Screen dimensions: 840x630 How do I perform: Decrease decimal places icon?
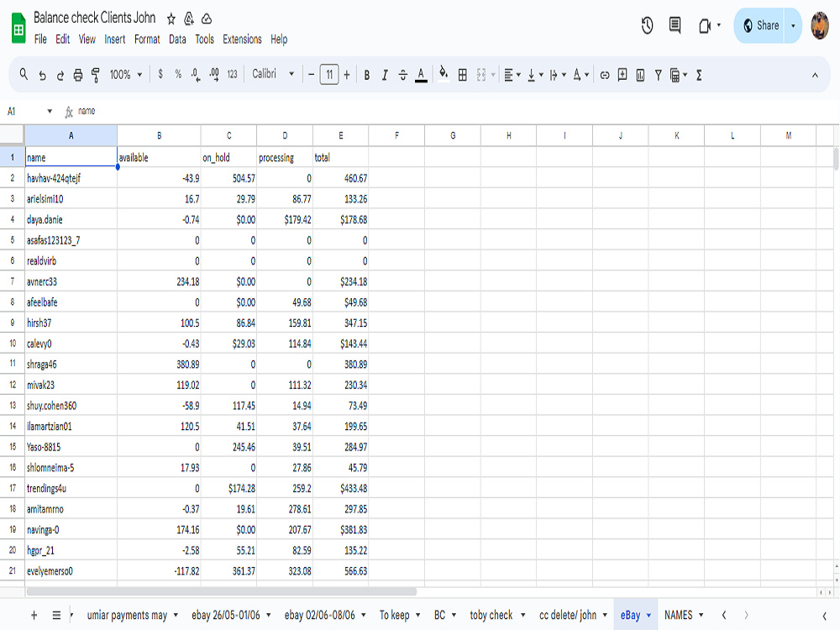pos(196,75)
